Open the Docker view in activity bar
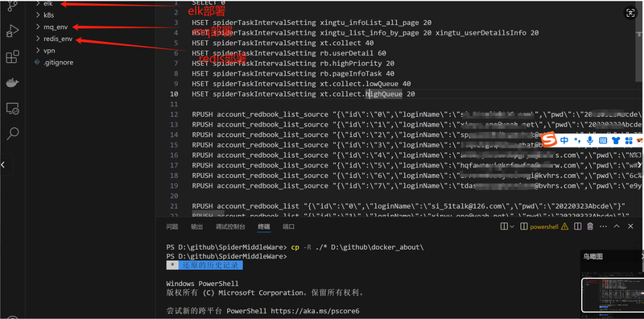The height and width of the screenshot is (319, 644). coord(12,83)
